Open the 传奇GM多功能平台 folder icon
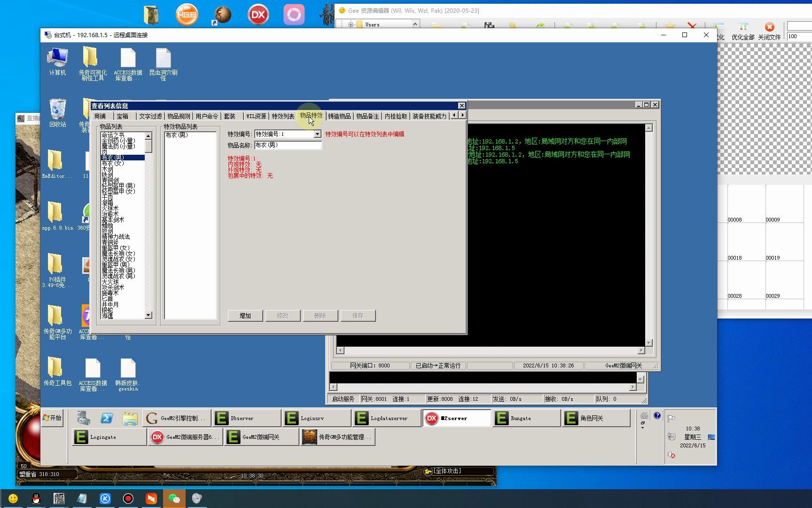Screen dimensions: 812x508 pos(57,322)
